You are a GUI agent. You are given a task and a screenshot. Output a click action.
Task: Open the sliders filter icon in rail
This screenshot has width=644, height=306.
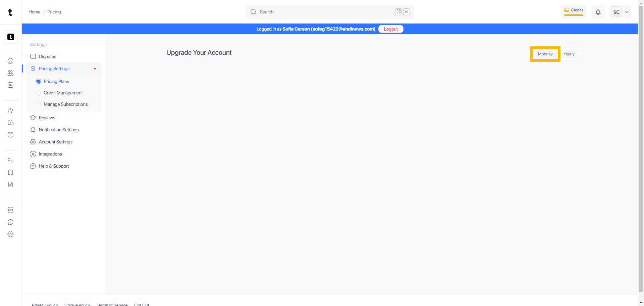pos(11,160)
